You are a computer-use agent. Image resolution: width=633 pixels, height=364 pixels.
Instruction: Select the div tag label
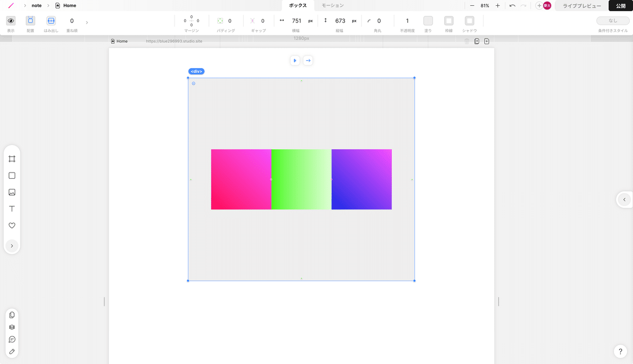pos(196,71)
